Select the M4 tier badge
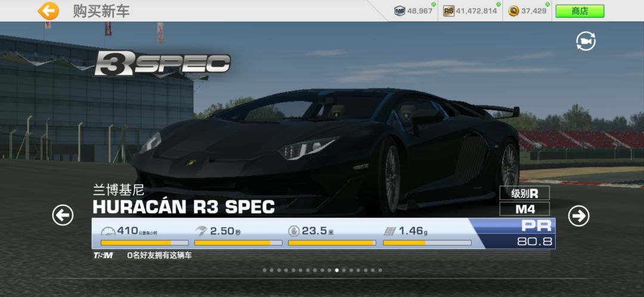Viewport: 644px width, 297px height. pos(525,209)
